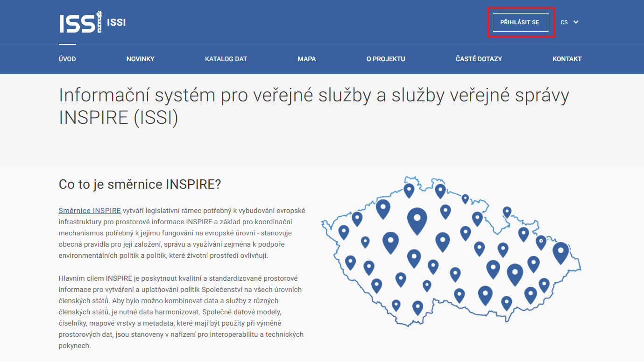The height and width of the screenshot is (362, 644).
Task: Select ČASTÉ DOTAZY navigation item
Action: (x=479, y=59)
